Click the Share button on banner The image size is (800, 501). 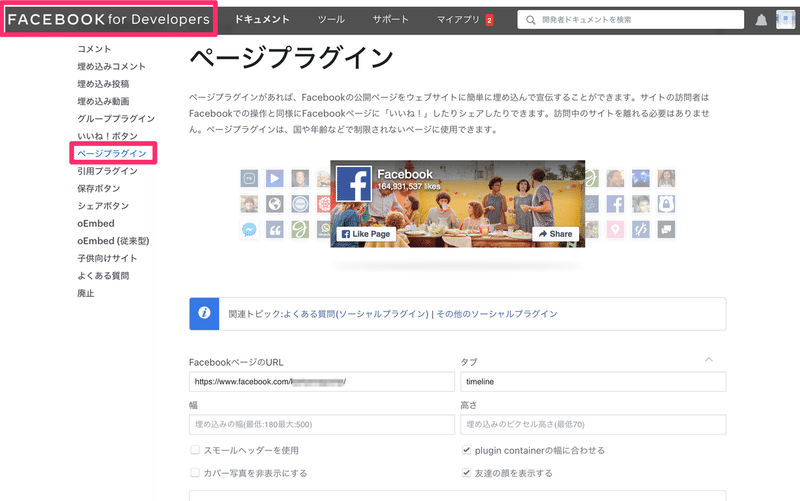click(x=556, y=234)
